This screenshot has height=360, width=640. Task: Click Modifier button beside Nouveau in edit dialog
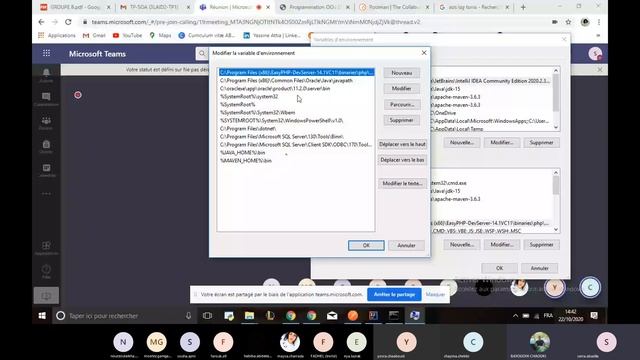click(x=402, y=89)
